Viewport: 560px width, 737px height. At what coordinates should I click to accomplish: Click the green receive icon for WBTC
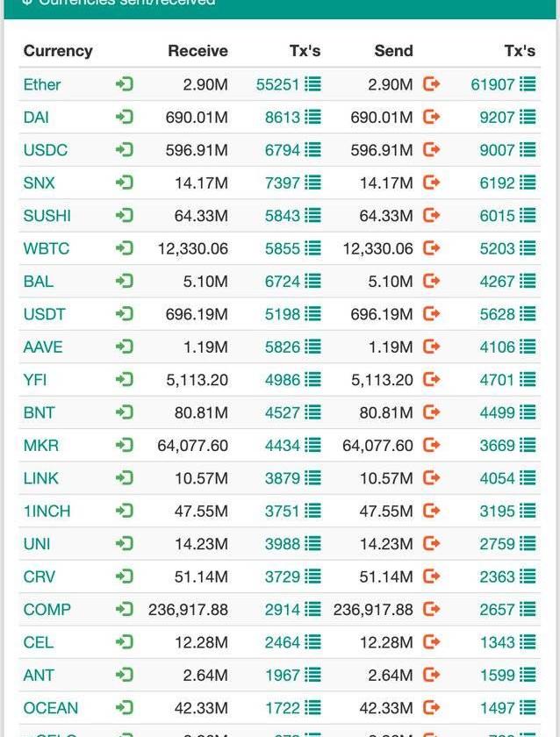click(125, 248)
